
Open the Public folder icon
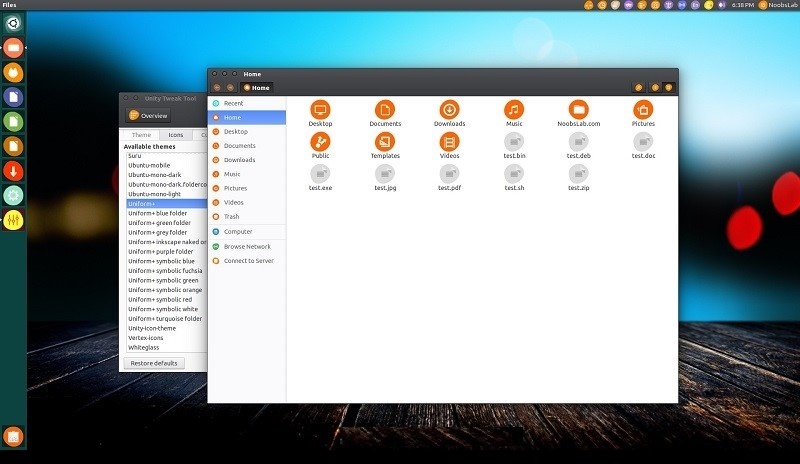(x=320, y=142)
